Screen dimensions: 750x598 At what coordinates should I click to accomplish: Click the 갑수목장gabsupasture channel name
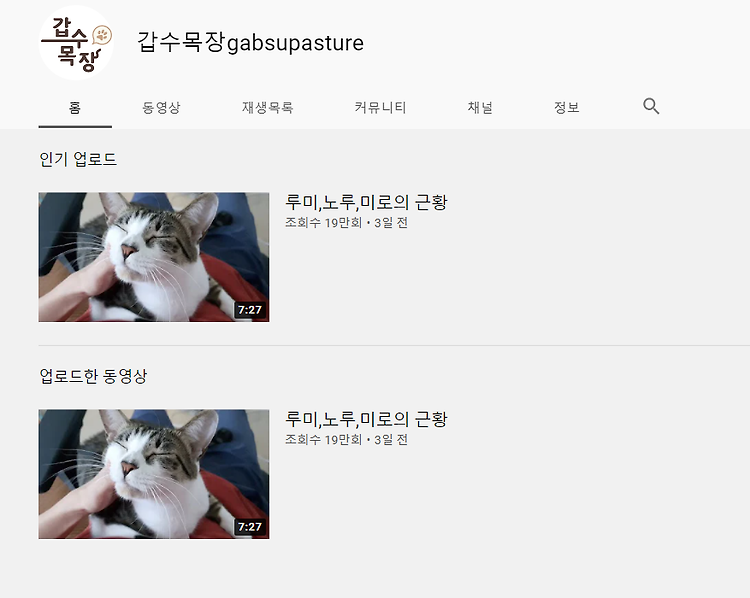click(251, 42)
